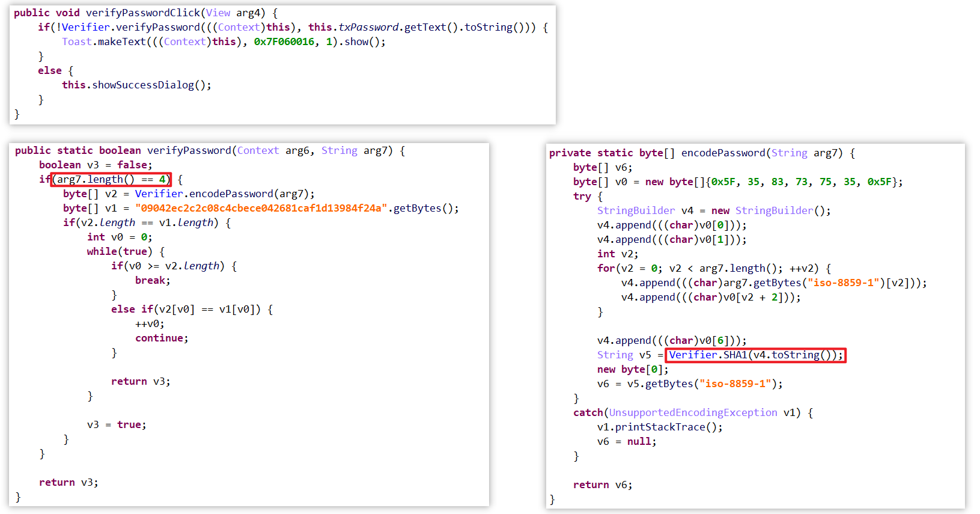Click the "continue;" statement
980x514 pixels.
point(162,338)
